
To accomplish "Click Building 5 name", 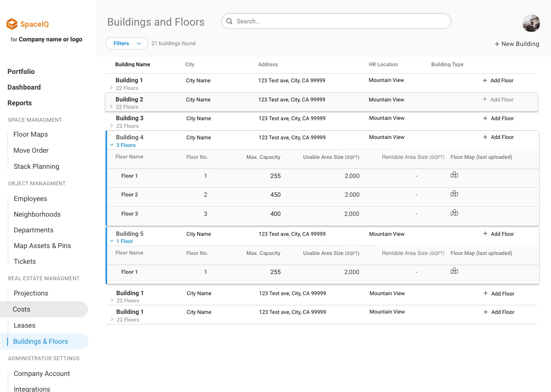I will point(130,234).
